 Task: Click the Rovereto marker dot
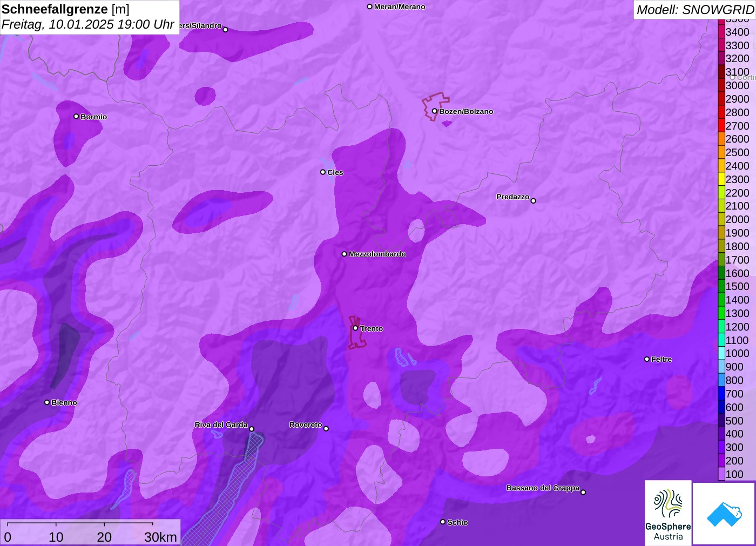[x=326, y=429]
